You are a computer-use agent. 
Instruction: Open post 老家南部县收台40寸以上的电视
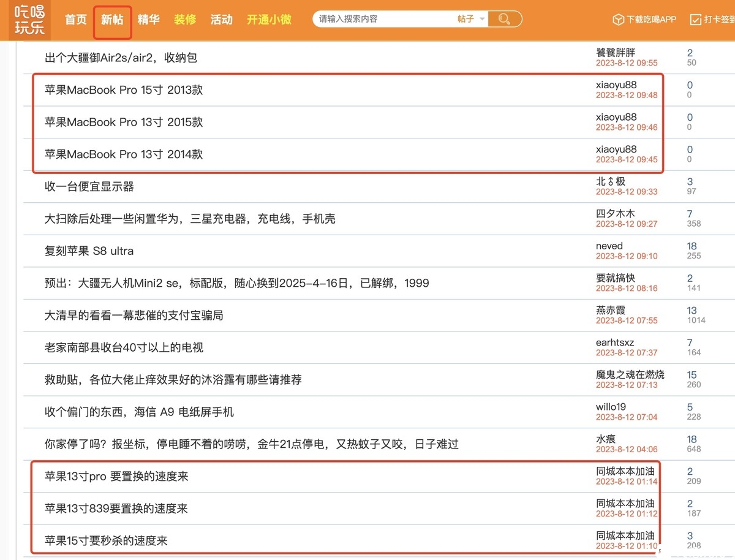[x=124, y=347]
